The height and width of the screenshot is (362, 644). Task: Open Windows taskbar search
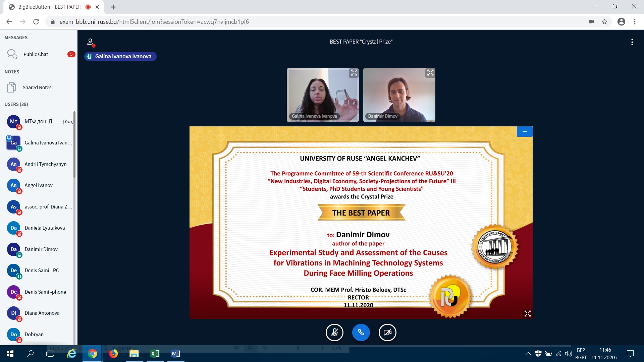pyautogui.click(x=30, y=354)
